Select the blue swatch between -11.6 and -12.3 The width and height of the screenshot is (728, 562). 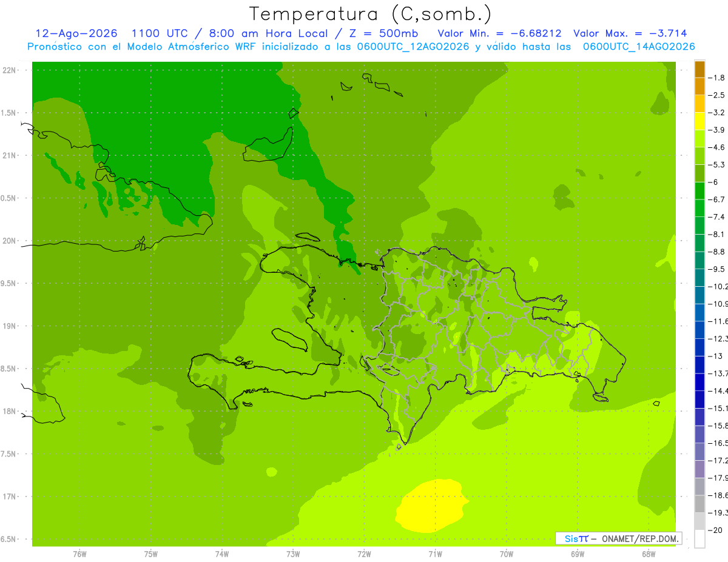tap(699, 330)
